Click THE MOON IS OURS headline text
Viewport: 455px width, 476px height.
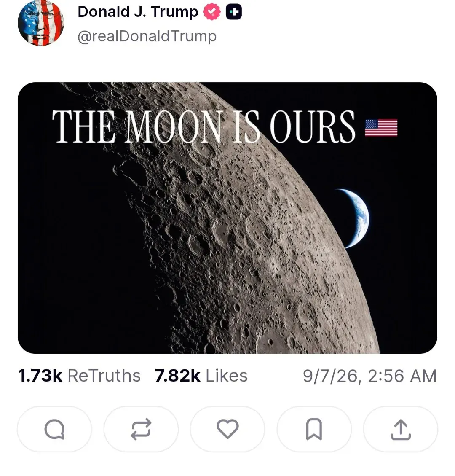(x=203, y=126)
